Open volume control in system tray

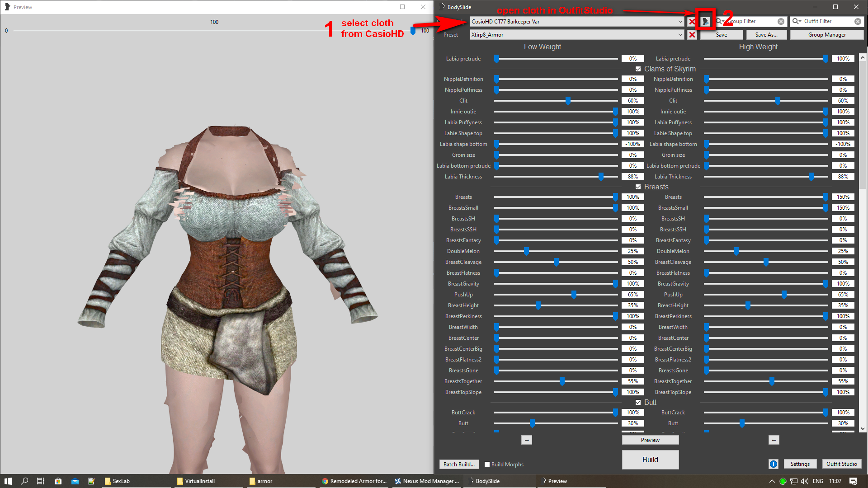click(805, 481)
